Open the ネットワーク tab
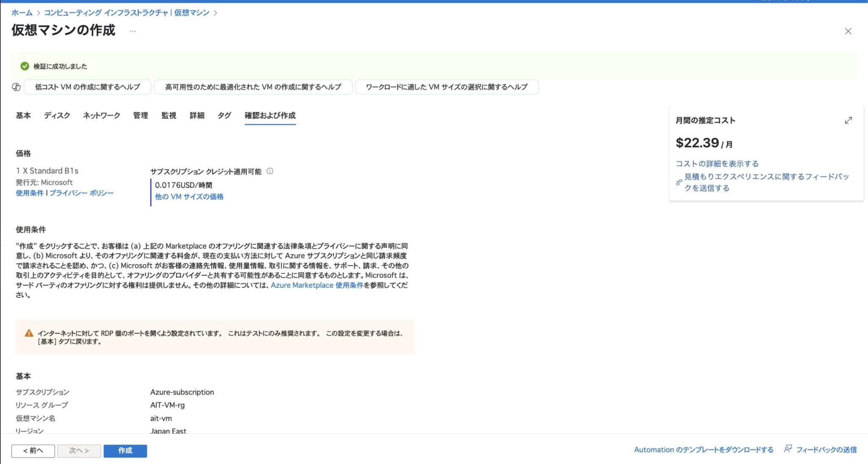The height and width of the screenshot is (464, 868). click(102, 115)
